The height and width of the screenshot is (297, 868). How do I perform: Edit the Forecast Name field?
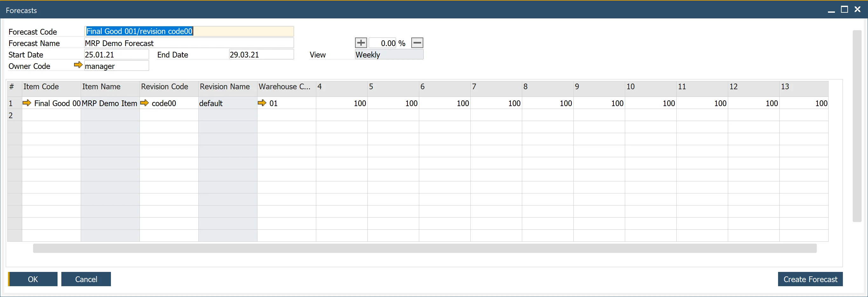click(189, 43)
